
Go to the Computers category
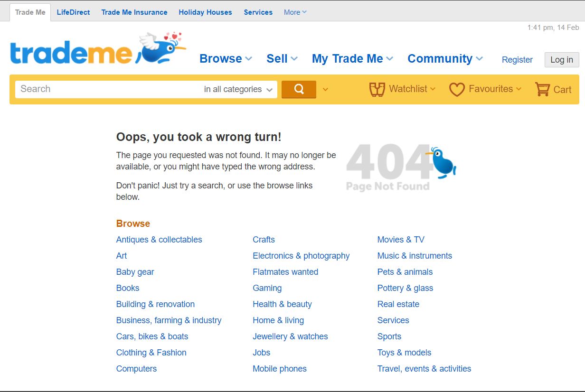pyautogui.click(x=136, y=369)
